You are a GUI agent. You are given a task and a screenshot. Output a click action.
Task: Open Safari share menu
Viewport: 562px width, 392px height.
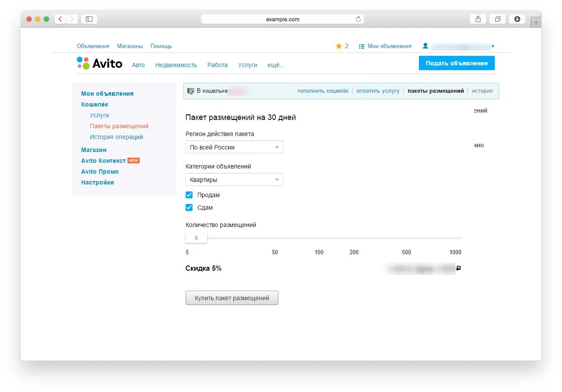[x=478, y=19]
